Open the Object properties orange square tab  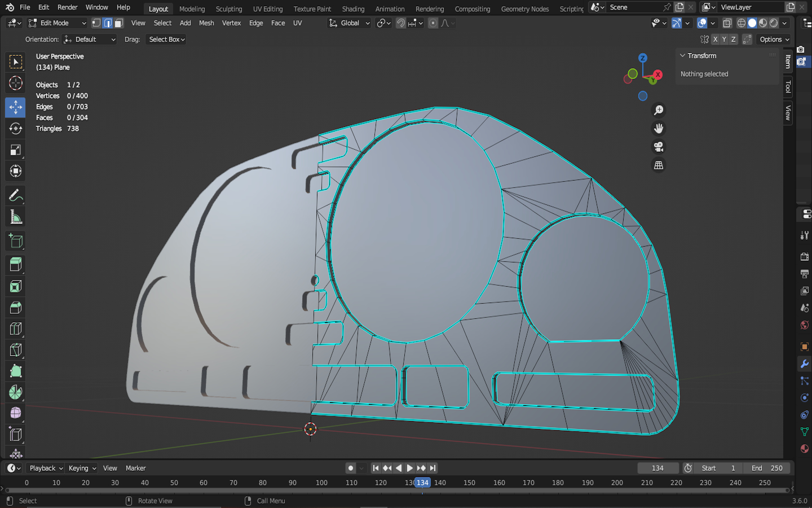coord(805,347)
